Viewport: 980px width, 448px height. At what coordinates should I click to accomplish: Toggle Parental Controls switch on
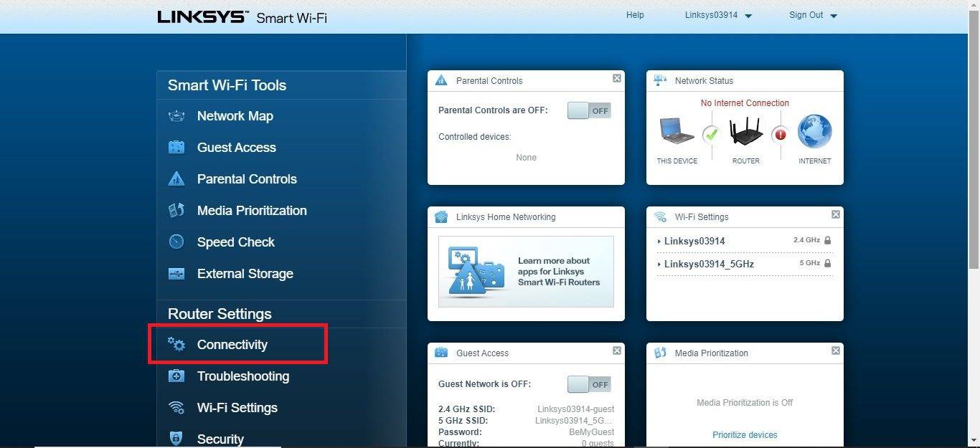[589, 110]
